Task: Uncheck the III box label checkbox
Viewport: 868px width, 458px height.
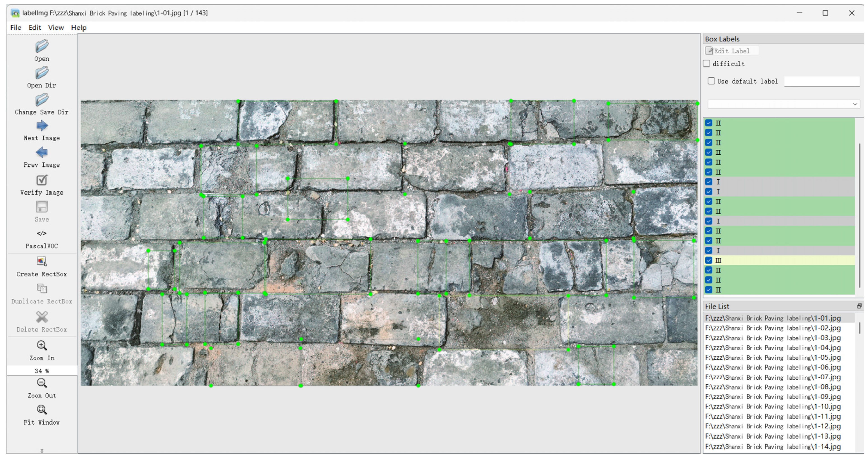Action: coord(709,260)
